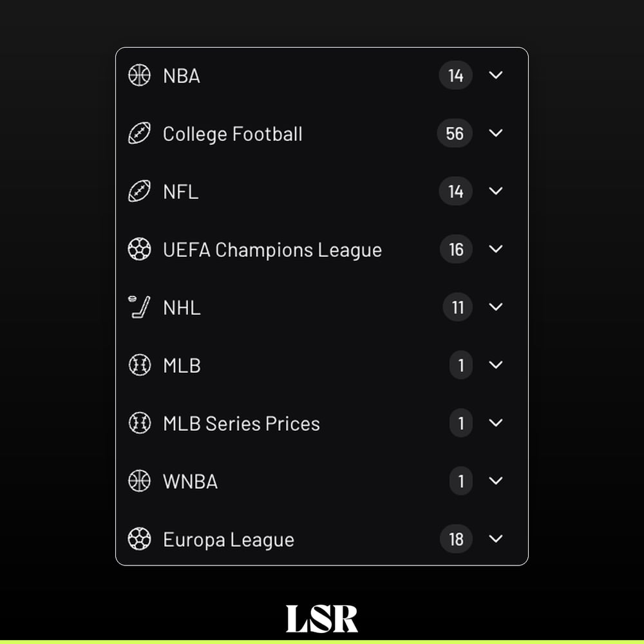
Task: Click the WNBA basketball icon
Action: (x=139, y=480)
